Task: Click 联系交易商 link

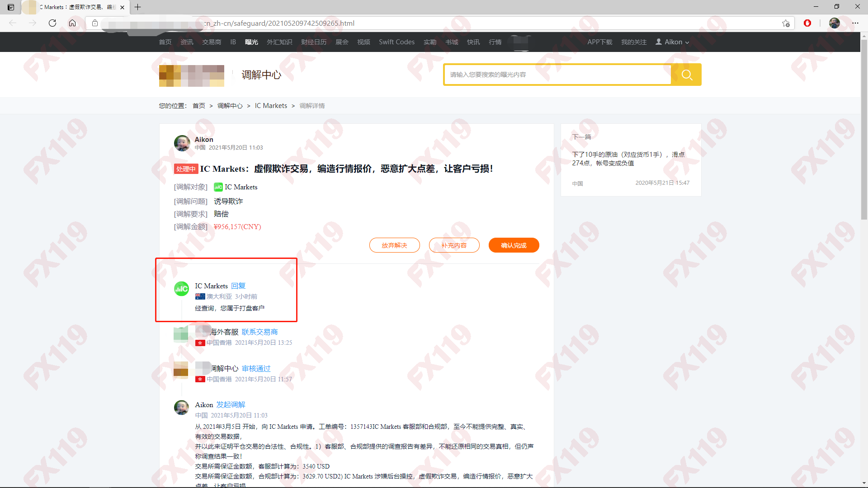Action: click(x=259, y=332)
